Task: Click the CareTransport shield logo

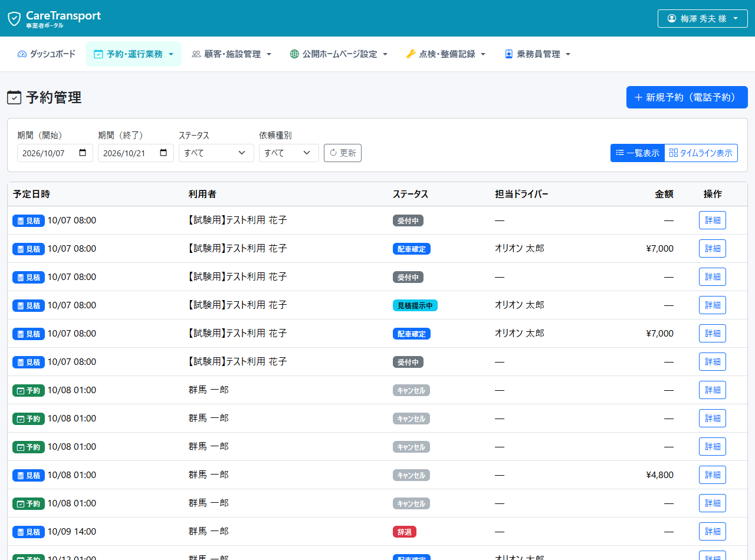Action: point(14,18)
